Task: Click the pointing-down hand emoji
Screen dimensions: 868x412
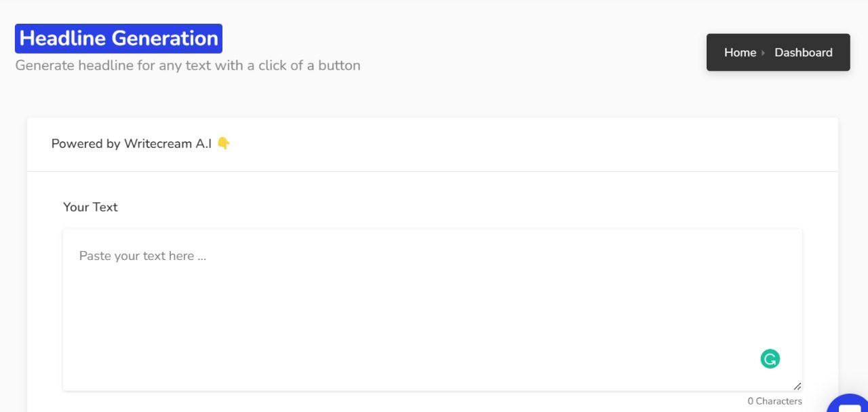Action: pos(224,143)
